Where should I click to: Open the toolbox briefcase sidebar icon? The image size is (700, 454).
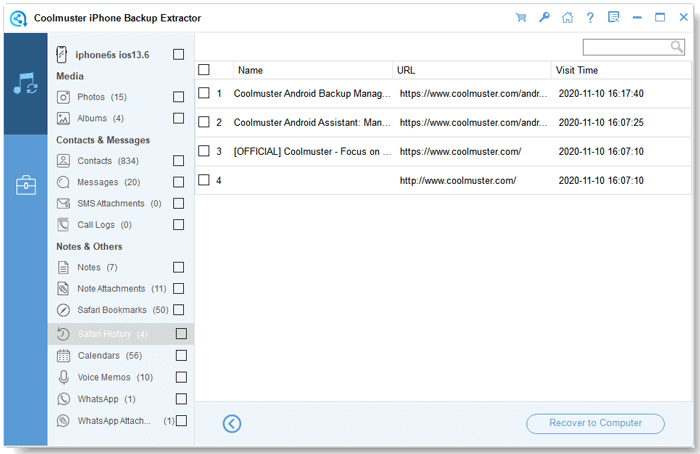(25, 185)
